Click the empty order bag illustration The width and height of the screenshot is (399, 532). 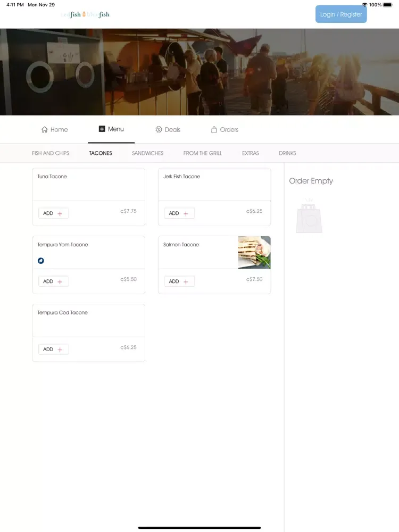coord(309,216)
